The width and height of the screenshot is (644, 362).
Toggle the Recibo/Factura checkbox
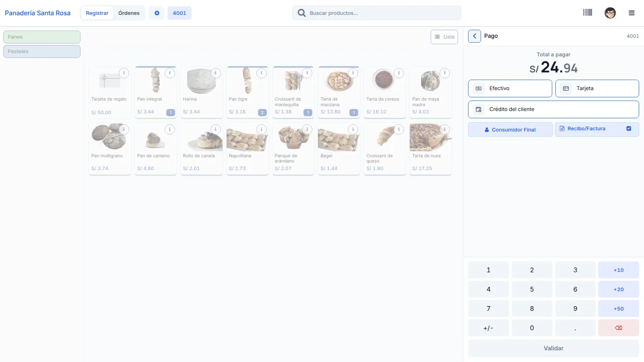pyautogui.click(x=629, y=129)
